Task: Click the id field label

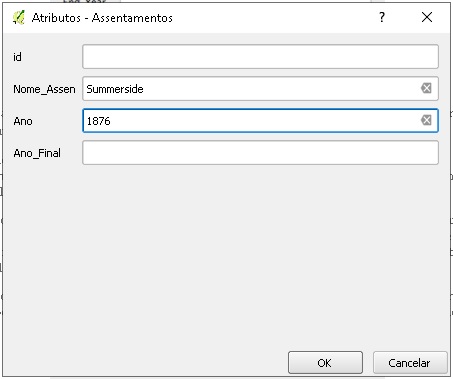Action: [17, 57]
